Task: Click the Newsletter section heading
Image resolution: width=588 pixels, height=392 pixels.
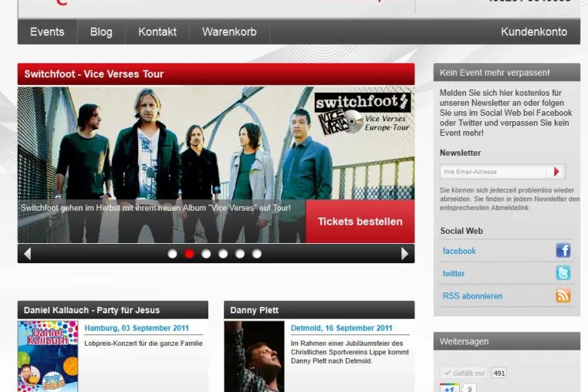Action: coord(460,153)
